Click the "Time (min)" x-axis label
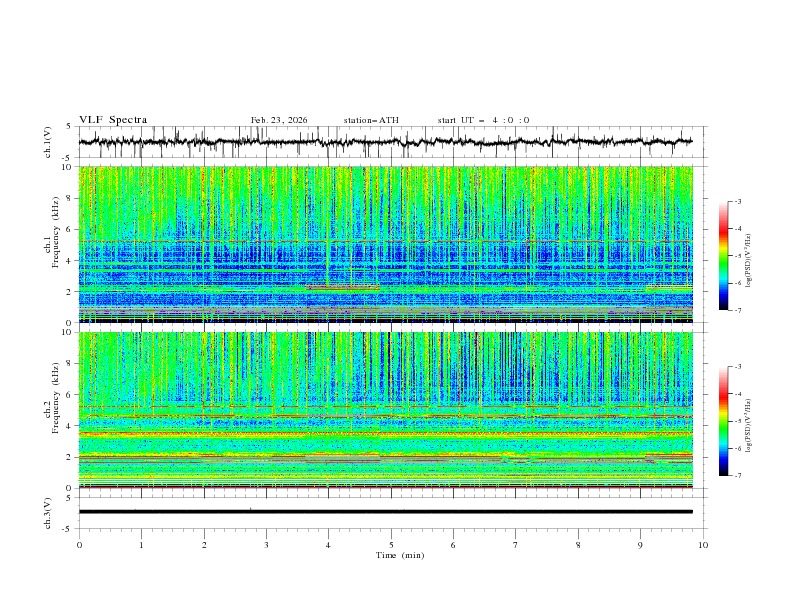The image size is (792, 612). (400, 555)
